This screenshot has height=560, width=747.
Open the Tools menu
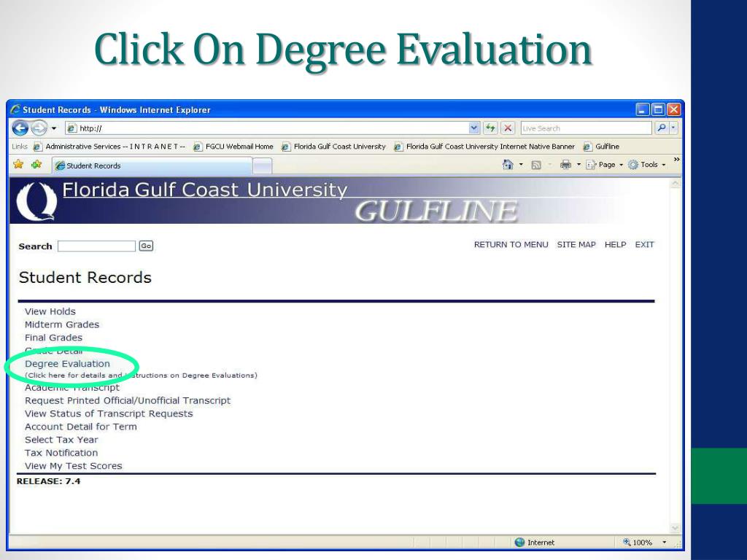click(646, 165)
